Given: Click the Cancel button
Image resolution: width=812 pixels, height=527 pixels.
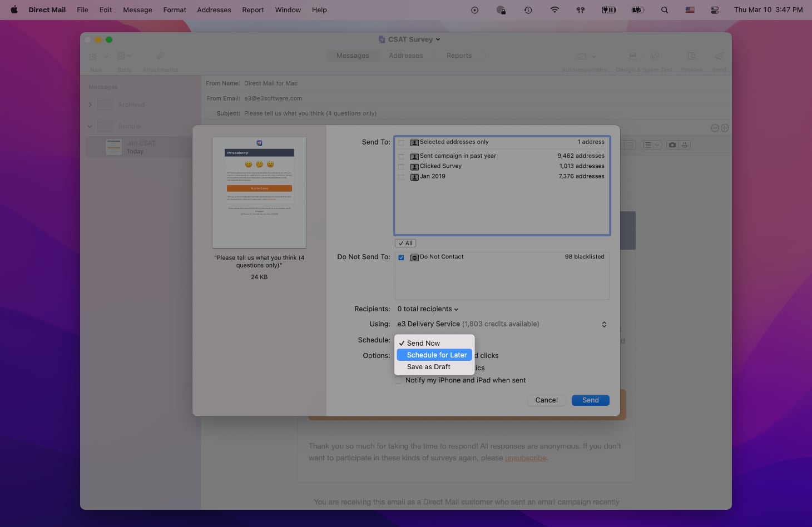Looking at the screenshot, I should point(546,400).
